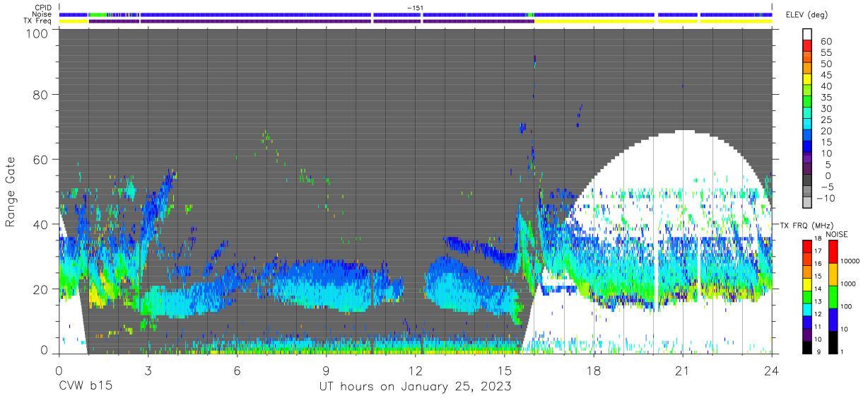Click the 'NOISE' legend title
868x401 pixels.
coord(837,235)
